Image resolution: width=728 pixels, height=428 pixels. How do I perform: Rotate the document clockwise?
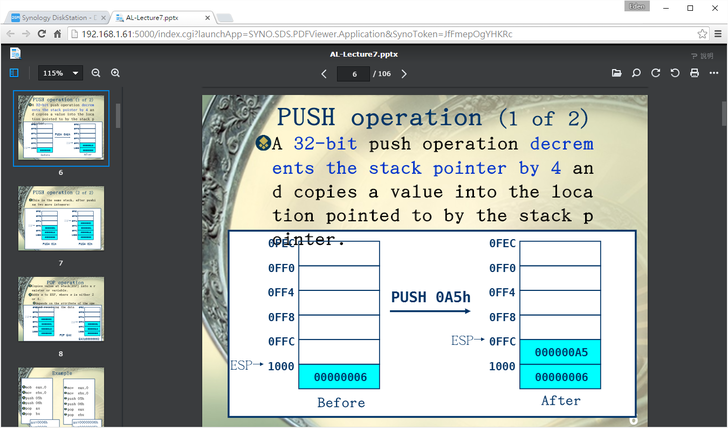coord(656,73)
